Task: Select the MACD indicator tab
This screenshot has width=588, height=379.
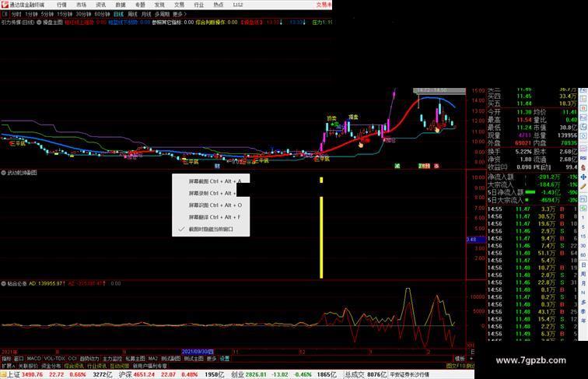Action: 33,359
